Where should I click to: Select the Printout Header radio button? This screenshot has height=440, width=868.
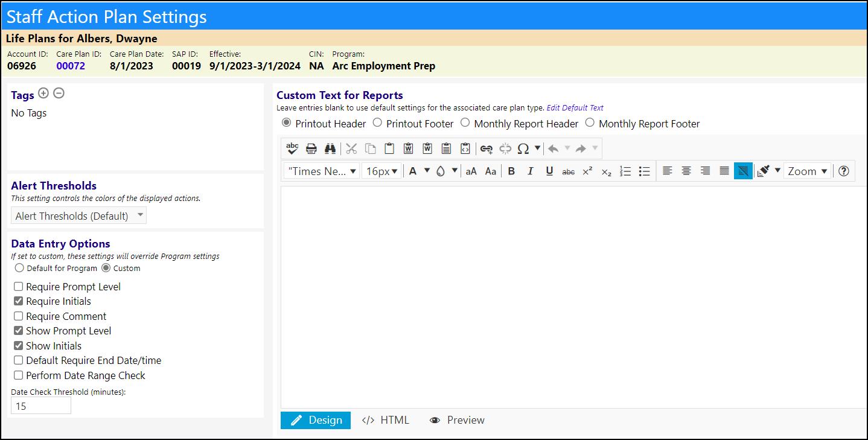pos(287,123)
